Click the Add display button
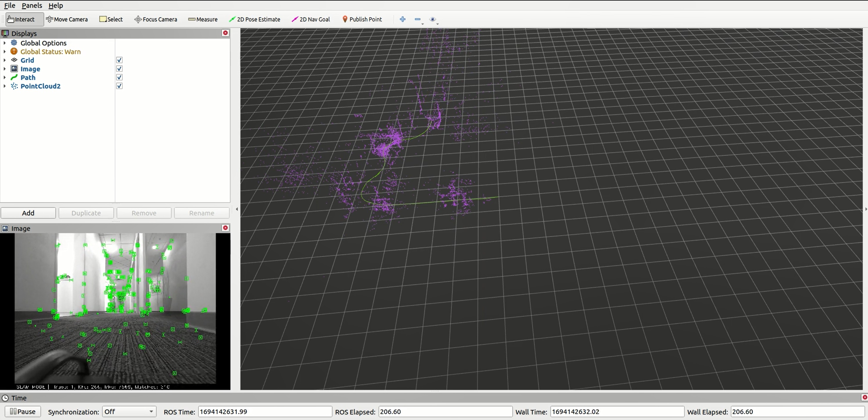The height and width of the screenshot is (420, 868). (28, 213)
